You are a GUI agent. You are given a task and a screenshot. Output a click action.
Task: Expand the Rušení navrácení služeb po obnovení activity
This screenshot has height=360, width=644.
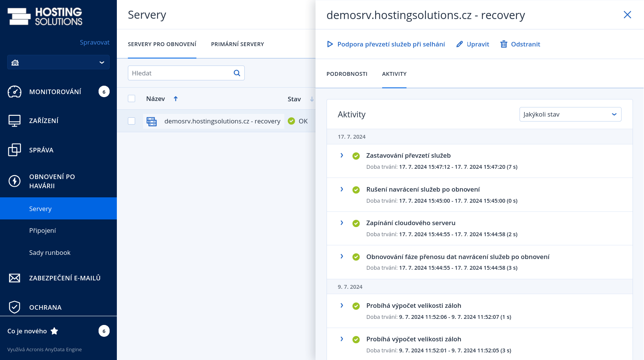point(342,189)
